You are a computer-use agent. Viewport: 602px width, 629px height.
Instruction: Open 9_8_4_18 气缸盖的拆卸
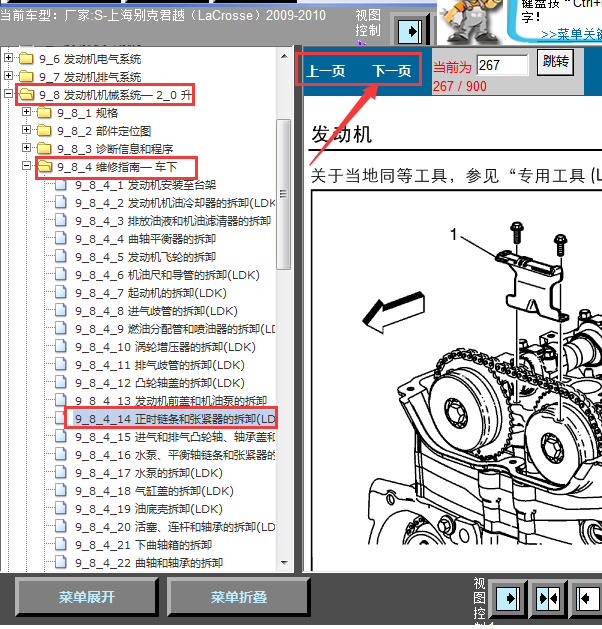coord(154,491)
